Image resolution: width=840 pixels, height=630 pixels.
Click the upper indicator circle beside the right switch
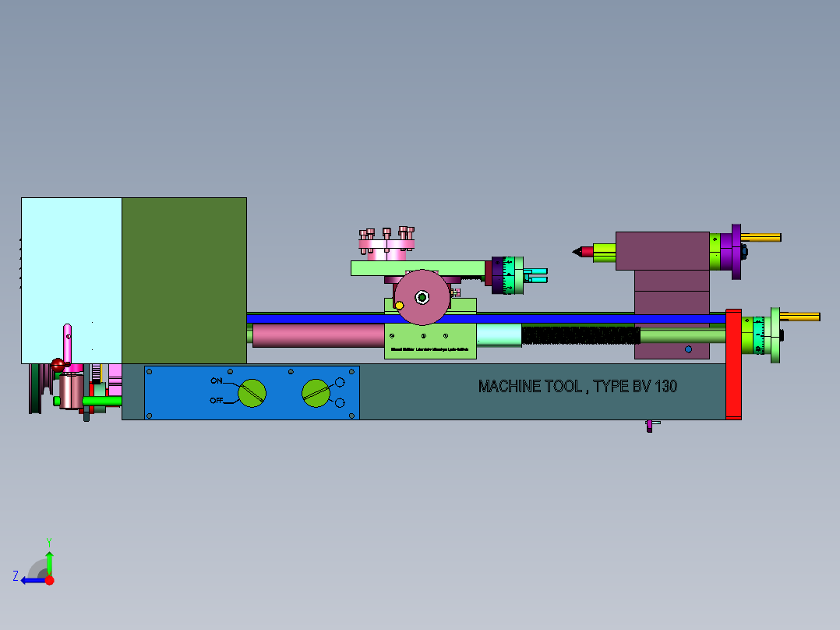(x=340, y=382)
